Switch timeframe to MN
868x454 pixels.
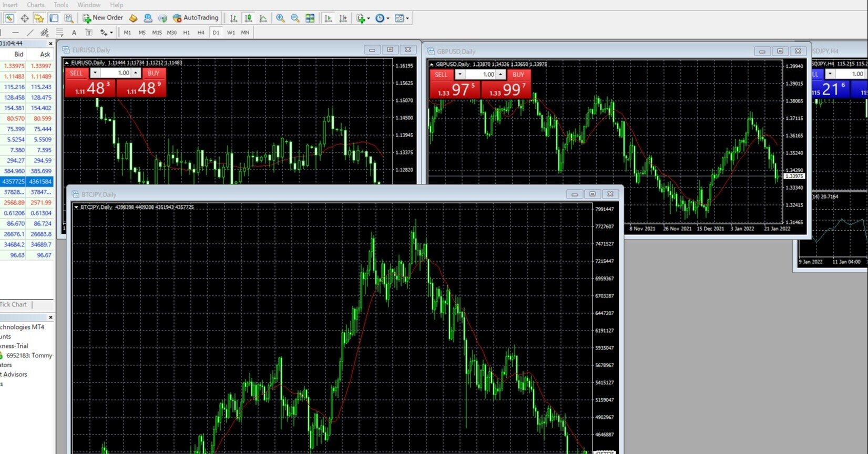pos(245,33)
